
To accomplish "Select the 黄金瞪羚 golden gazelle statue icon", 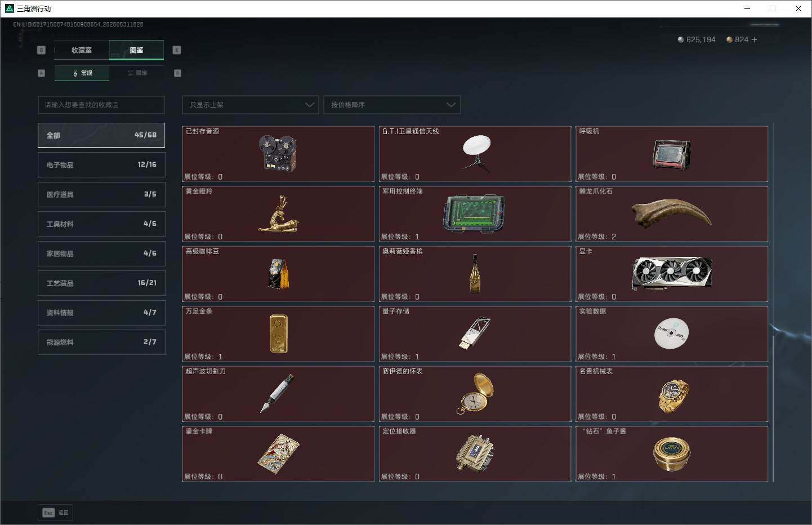I will [x=278, y=214].
